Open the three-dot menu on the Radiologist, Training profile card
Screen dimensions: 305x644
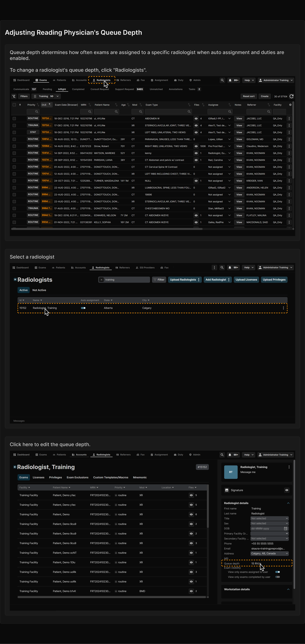coord(289,467)
